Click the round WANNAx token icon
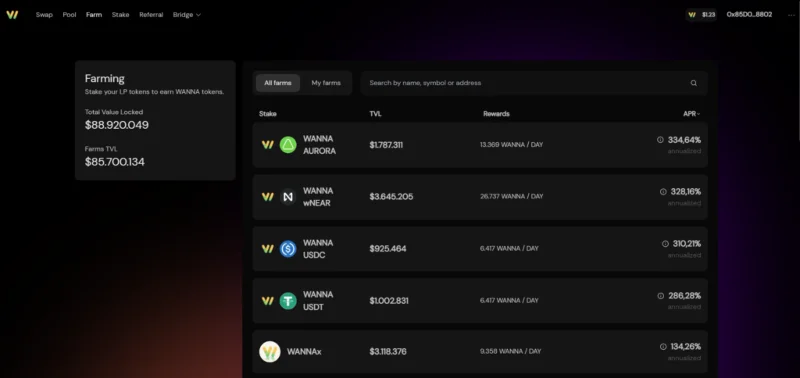Screen dimensions: 800x378 click(x=270, y=351)
